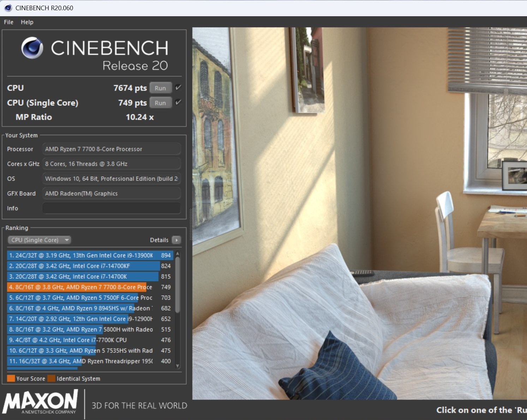Select ranking row 11 Ryzen Threadripper
The image size is (527, 420).
point(90,361)
